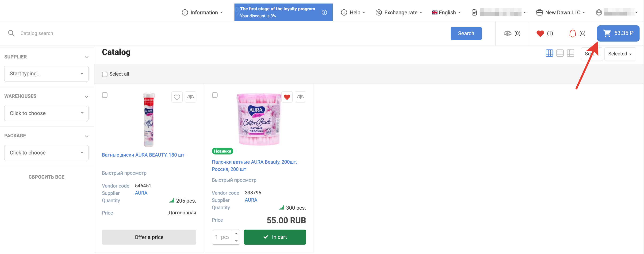Screen dimensions: 644x254
Task: Check the Select all checkbox
Action: (105, 74)
